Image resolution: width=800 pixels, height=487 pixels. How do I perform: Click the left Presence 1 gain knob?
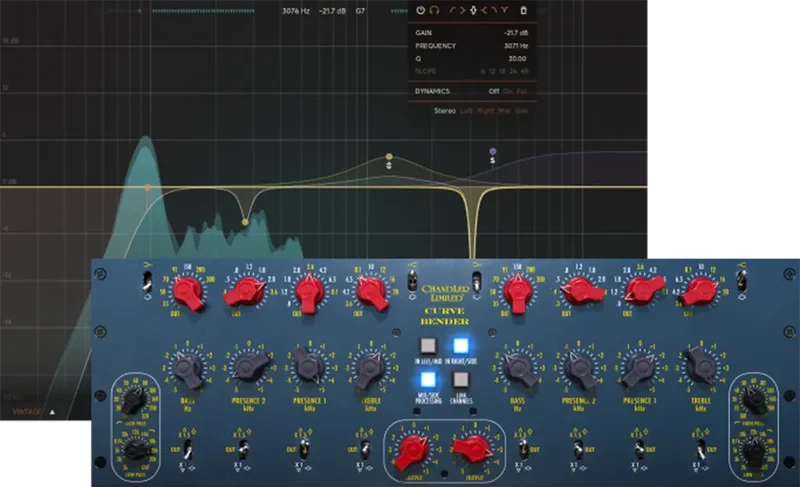[x=309, y=366]
